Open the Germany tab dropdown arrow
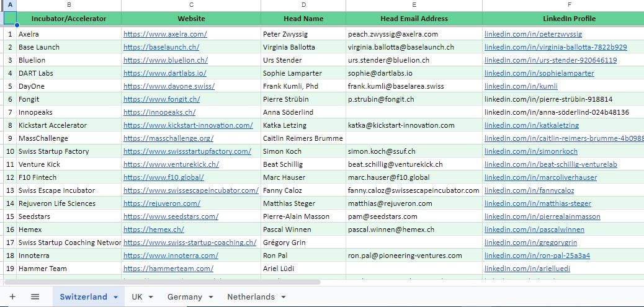This screenshot has height=307, width=644. click(211, 297)
